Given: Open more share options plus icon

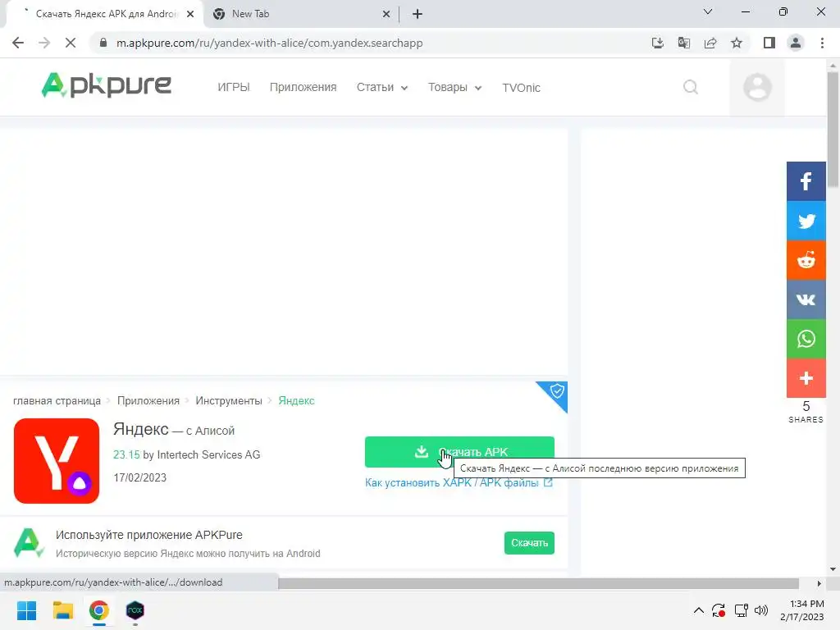Looking at the screenshot, I should 806,378.
